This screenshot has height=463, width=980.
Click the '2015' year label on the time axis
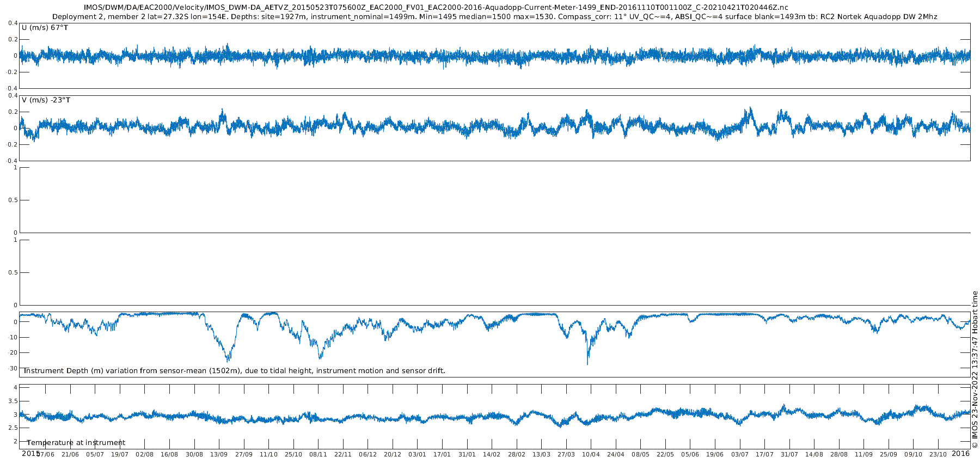[30, 453]
